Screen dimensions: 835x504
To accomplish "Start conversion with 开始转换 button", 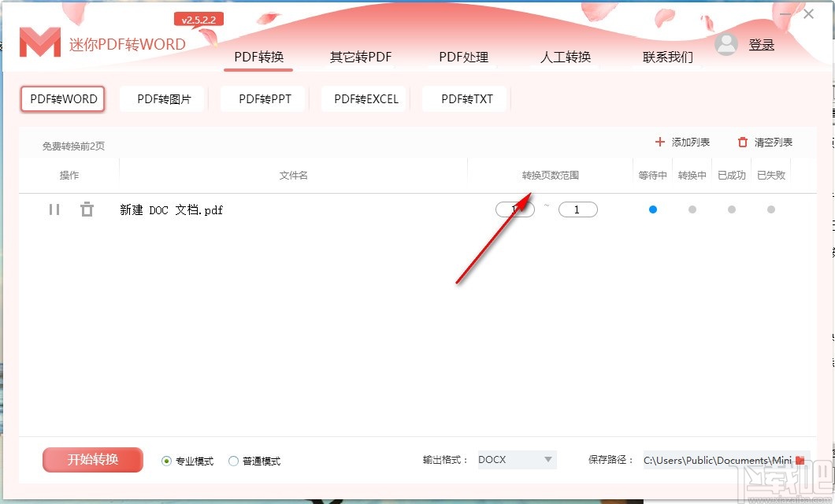I will pyautogui.click(x=93, y=460).
